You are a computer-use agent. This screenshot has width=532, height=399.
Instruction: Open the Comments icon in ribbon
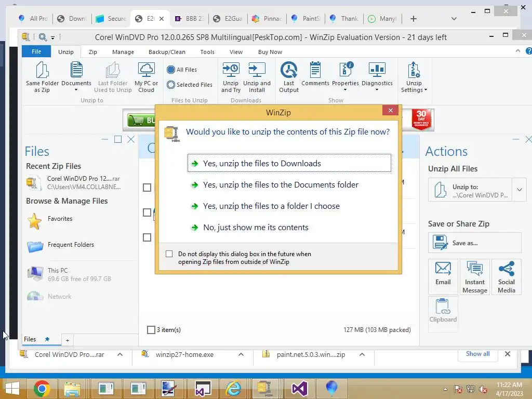coord(315,70)
